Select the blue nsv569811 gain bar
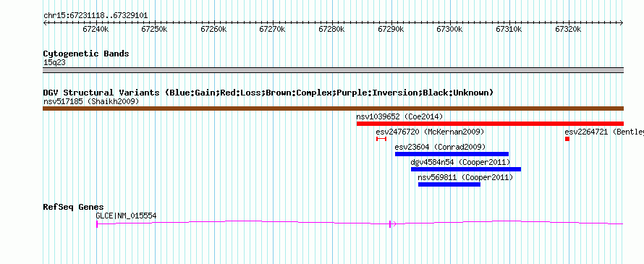The image size is (644, 264). click(x=449, y=184)
